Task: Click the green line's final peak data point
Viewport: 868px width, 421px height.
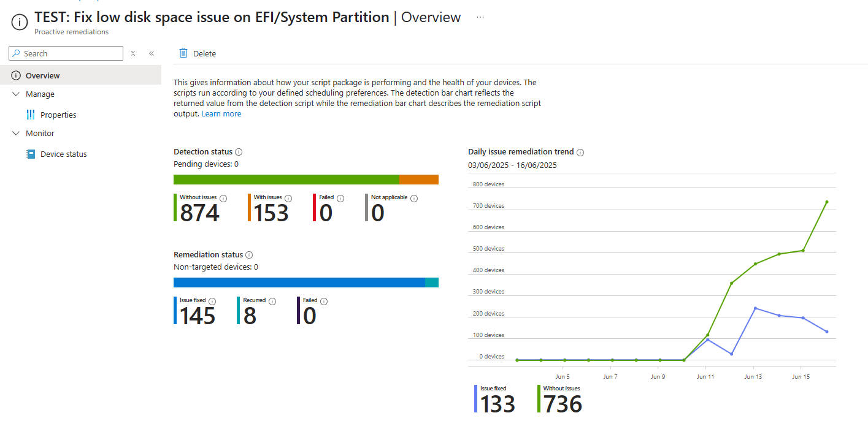Action: [826, 202]
